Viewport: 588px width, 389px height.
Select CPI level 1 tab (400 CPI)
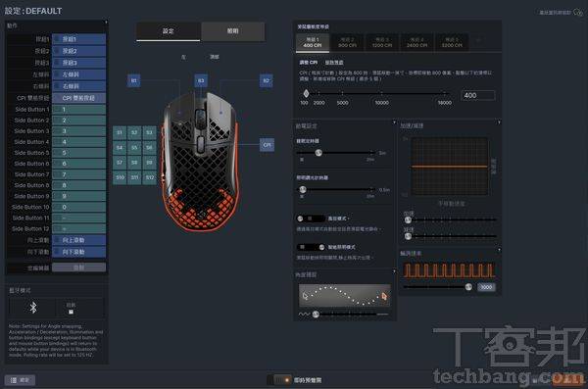(313, 42)
